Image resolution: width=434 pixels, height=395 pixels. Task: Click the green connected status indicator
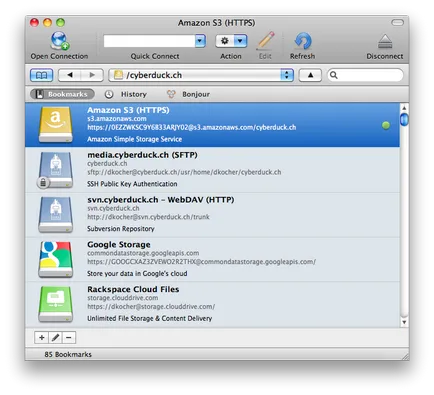pyautogui.click(x=386, y=126)
